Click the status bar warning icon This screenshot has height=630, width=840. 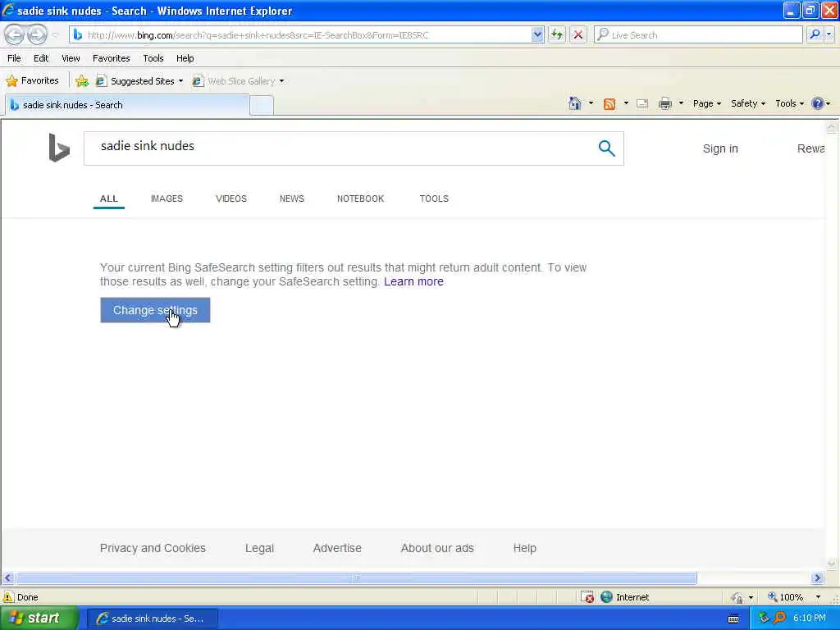point(8,597)
